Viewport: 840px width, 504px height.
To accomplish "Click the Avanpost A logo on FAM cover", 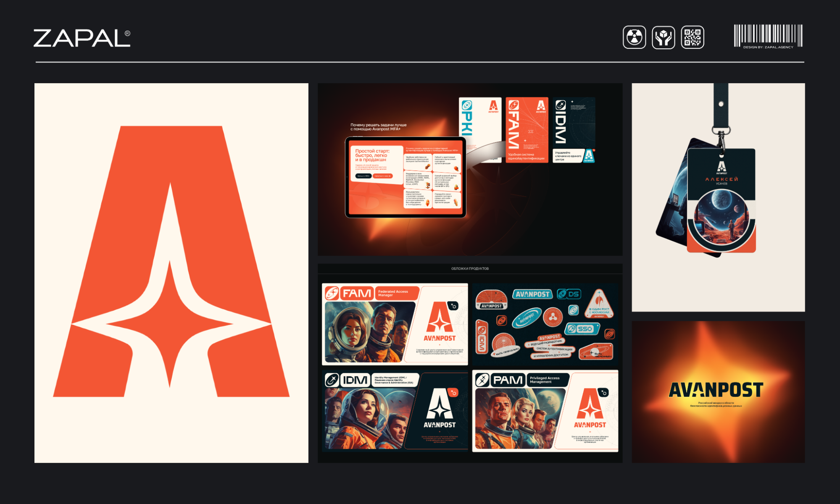I will pyautogui.click(x=440, y=317).
